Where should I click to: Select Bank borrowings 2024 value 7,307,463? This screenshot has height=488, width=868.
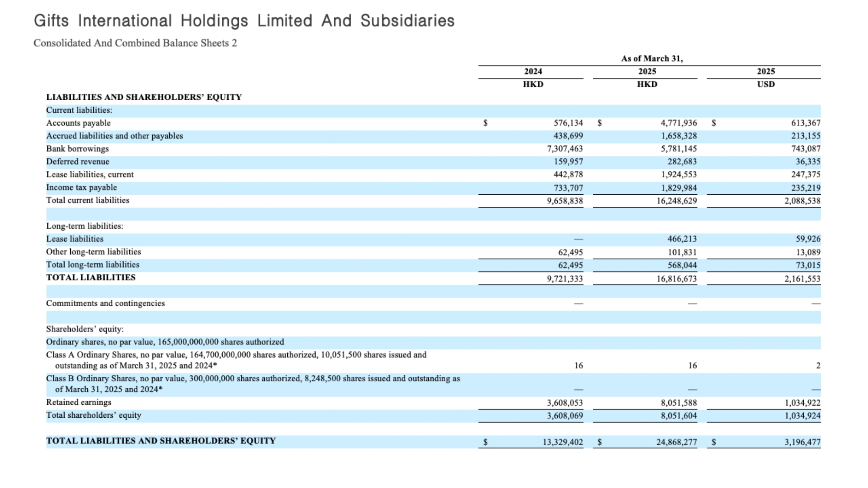click(x=565, y=149)
